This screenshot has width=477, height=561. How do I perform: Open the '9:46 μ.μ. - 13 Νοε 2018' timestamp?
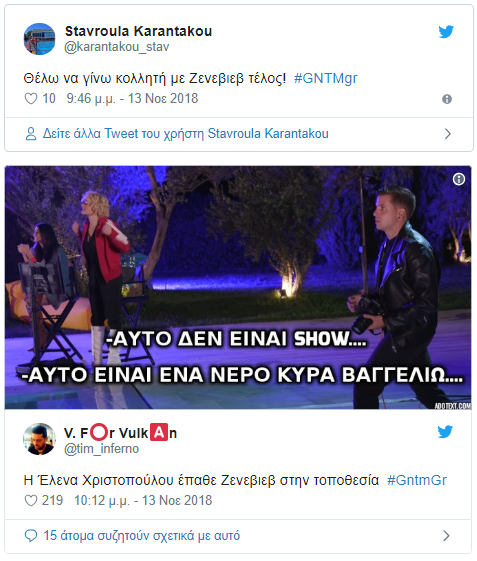pyautogui.click(x=132, y=99)
